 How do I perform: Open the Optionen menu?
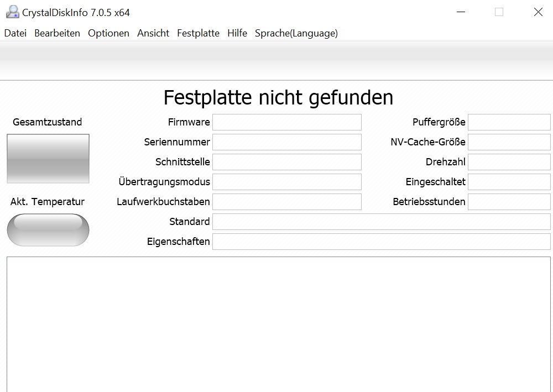[108, 33]
